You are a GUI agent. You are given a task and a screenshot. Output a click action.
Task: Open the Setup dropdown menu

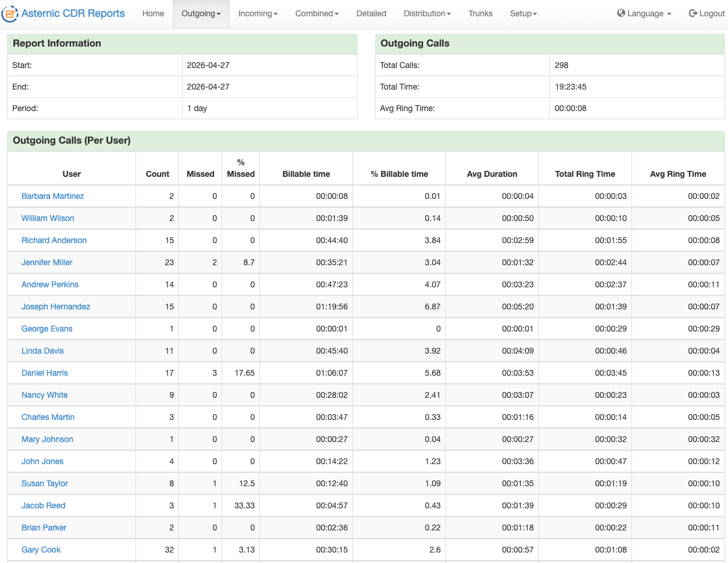point(523,13)
